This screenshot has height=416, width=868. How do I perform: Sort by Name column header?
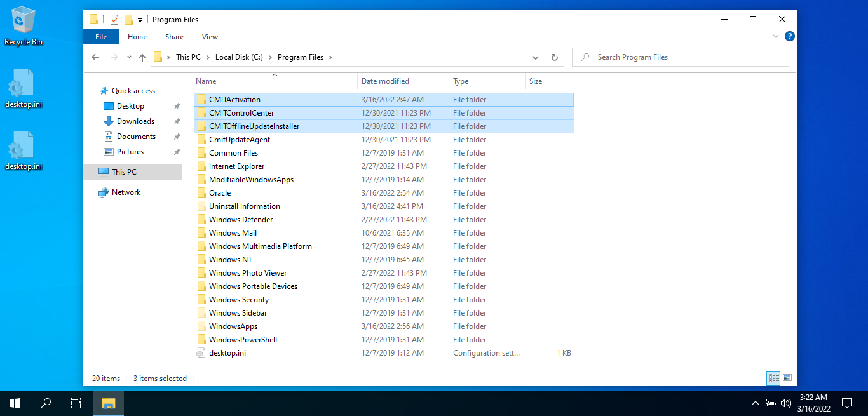[x=275, y=81]
